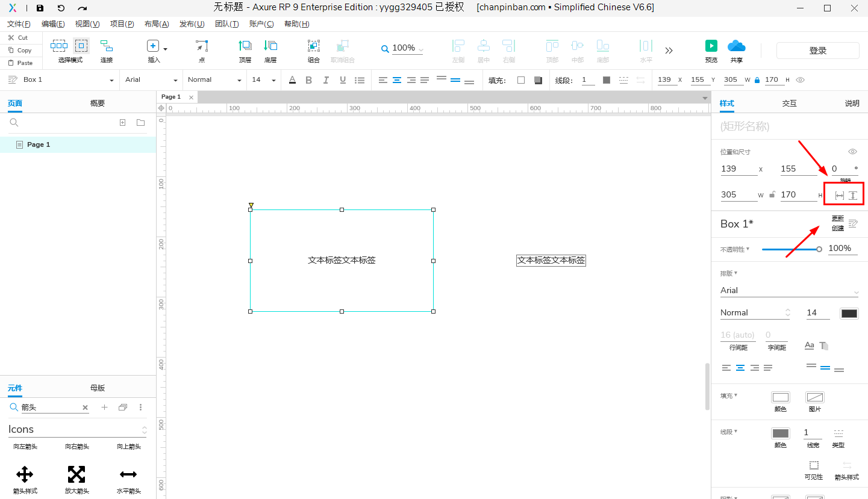Click the Bring to Front (顶层) icon
The image size is (868, 499).
click(245, 46)
